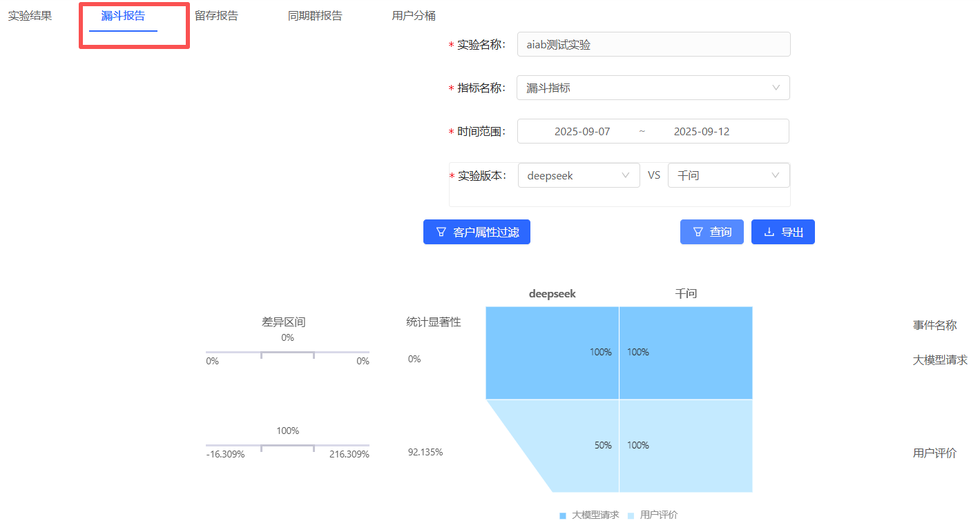Select the 同期群报告 tab
This screenshot has width=980, height=532.
[x=314, y=16]
